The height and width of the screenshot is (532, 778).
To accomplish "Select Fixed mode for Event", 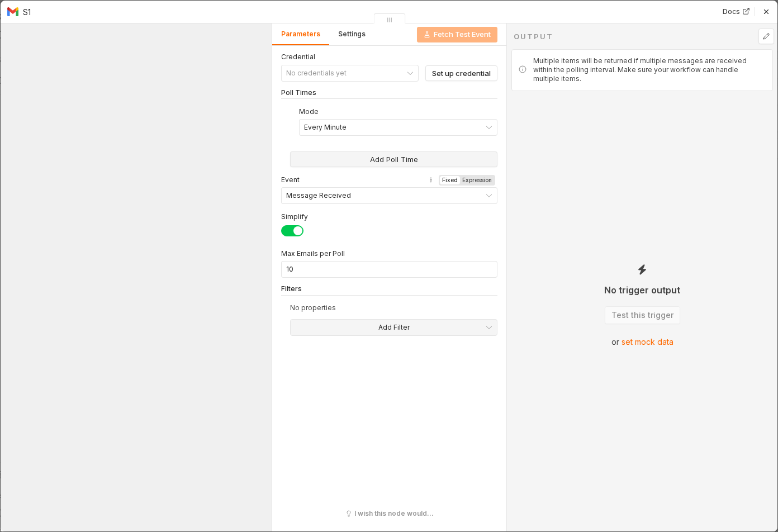I will [x=450, y=180].
